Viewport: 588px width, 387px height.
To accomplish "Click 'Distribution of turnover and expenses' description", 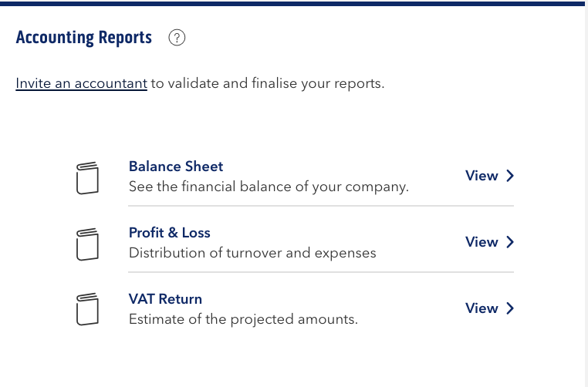I will (x=252, y=253).
